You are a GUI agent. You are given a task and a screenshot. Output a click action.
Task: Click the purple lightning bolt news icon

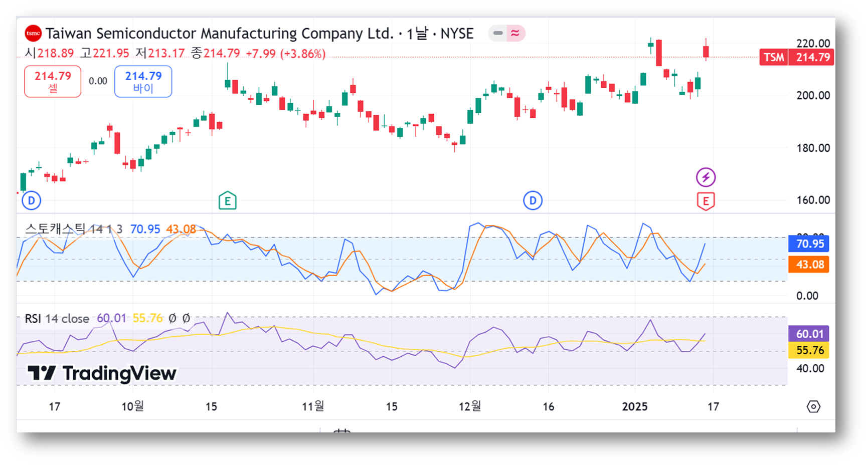[706, 177]
